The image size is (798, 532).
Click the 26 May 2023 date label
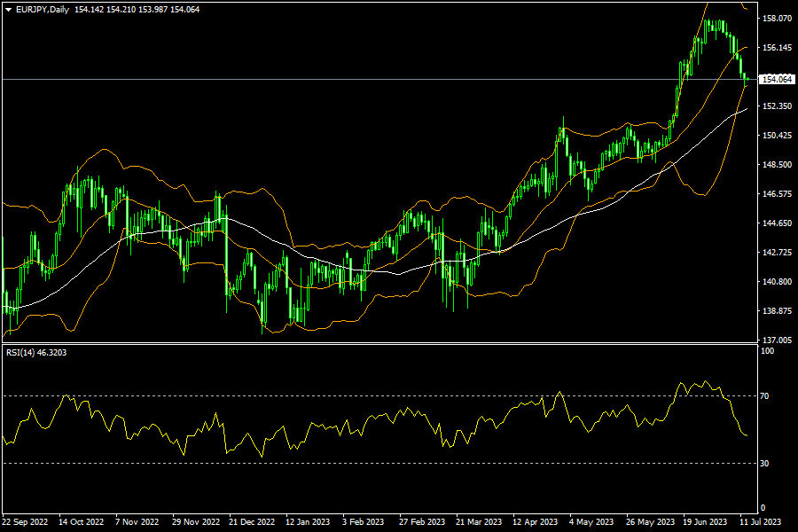tap(650, 522)
